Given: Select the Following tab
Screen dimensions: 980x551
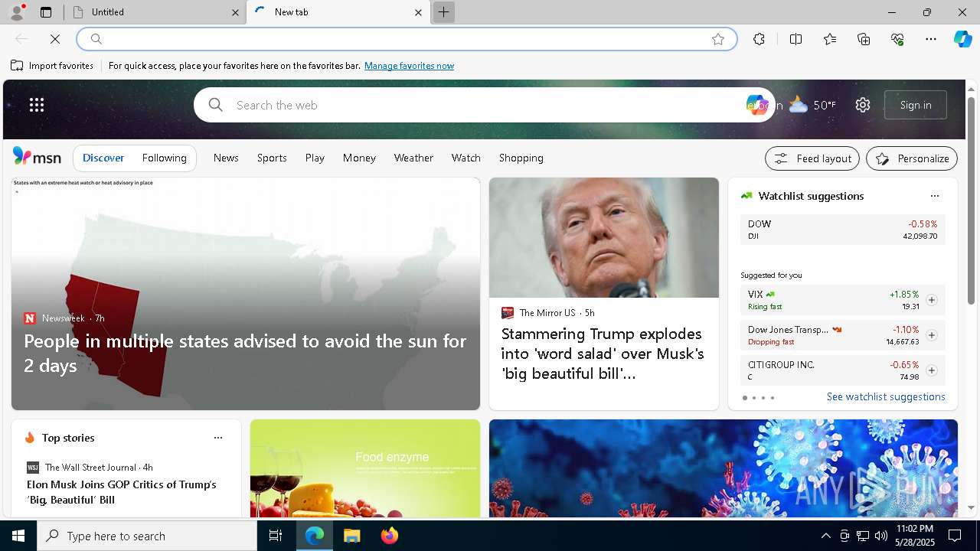Looking at the screenshot, I should pos(165,158).
